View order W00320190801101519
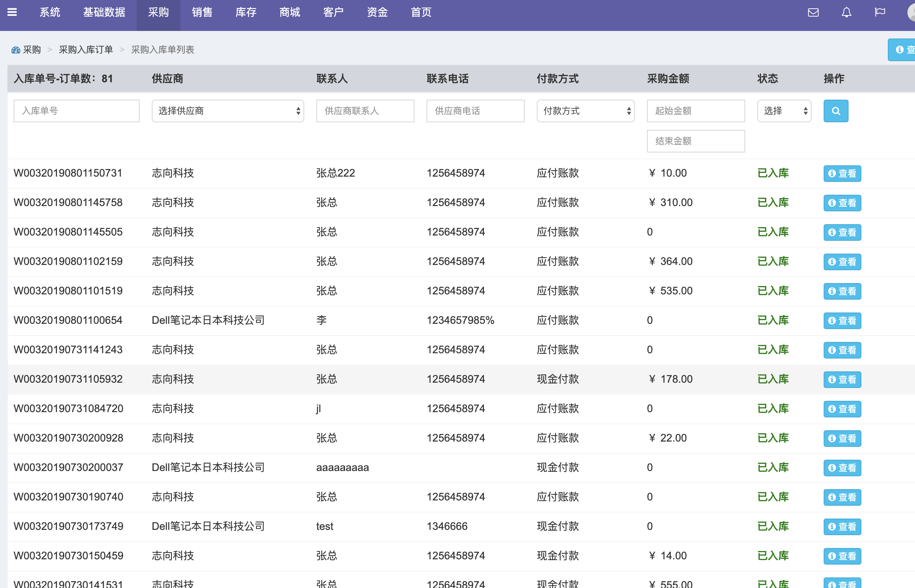This screenshot has height=588, width=915. click(843, 291)
